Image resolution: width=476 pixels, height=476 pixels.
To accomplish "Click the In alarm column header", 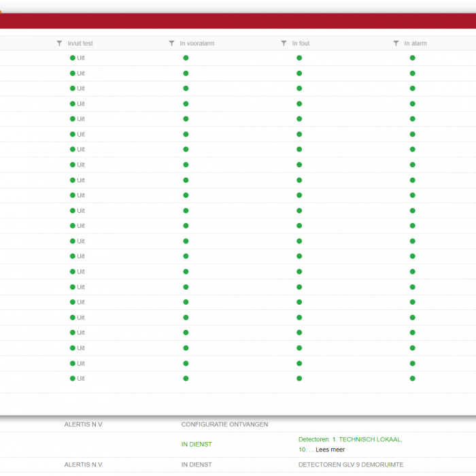I will [415, 44].
